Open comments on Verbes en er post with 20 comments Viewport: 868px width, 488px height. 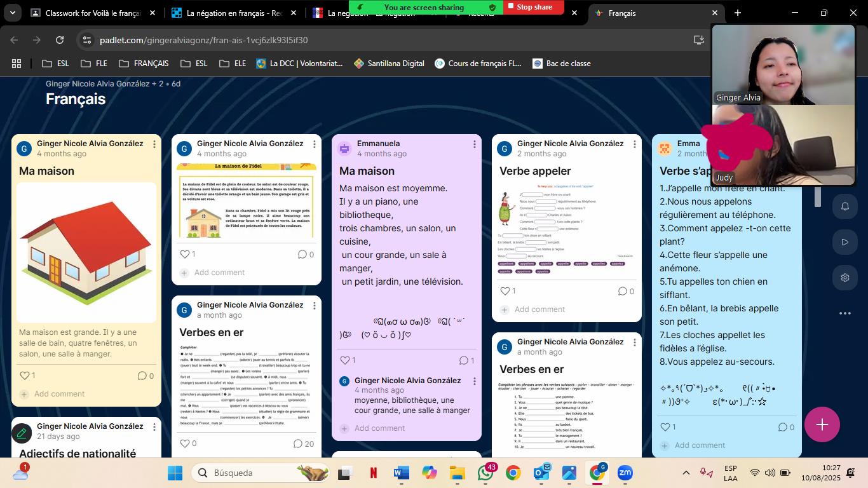point(304,444)
